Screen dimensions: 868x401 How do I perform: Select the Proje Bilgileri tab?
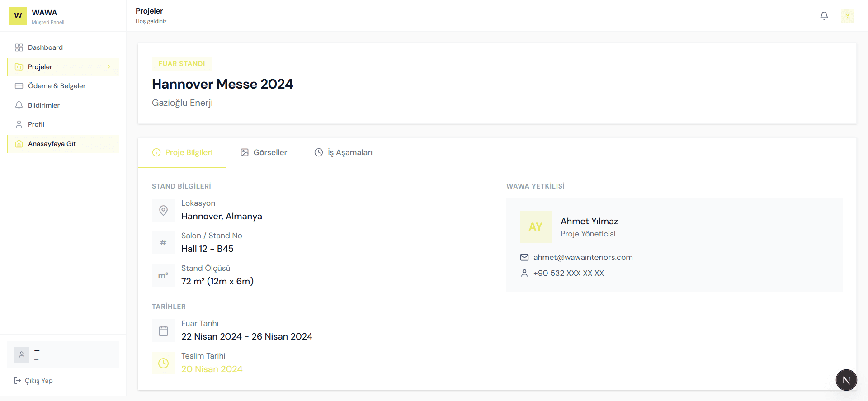[x=182, y=153]
